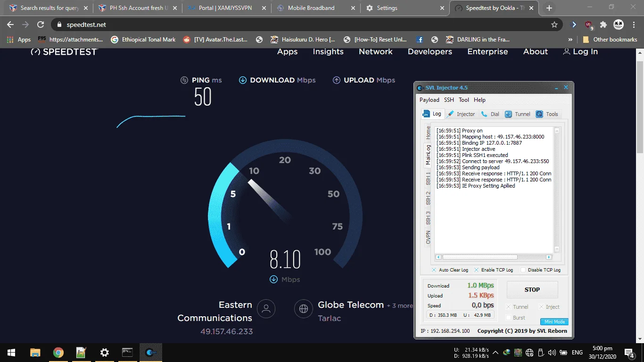Open File Explorer from the taskbar
The width and height of the screenshot is (644, 362).
point(35,352)
